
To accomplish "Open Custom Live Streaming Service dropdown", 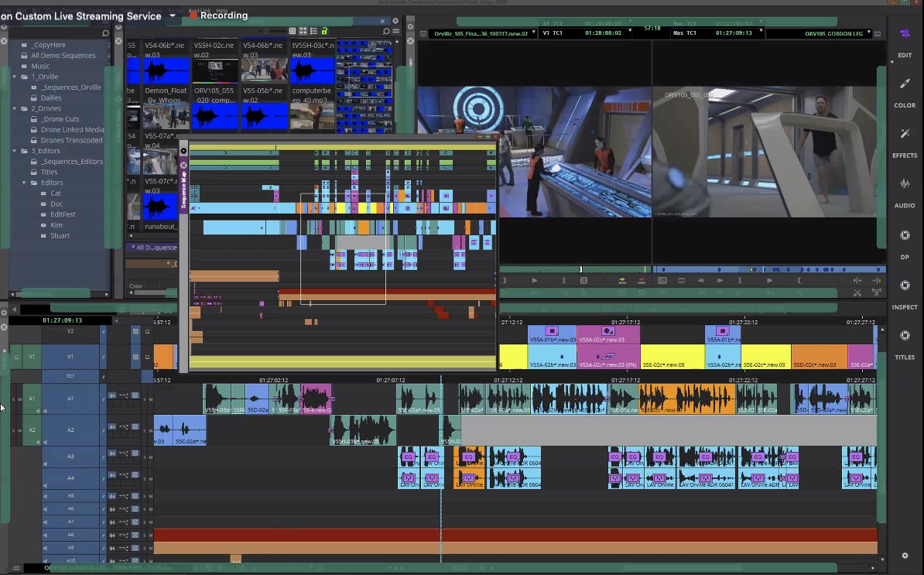I will pos(173,16).
